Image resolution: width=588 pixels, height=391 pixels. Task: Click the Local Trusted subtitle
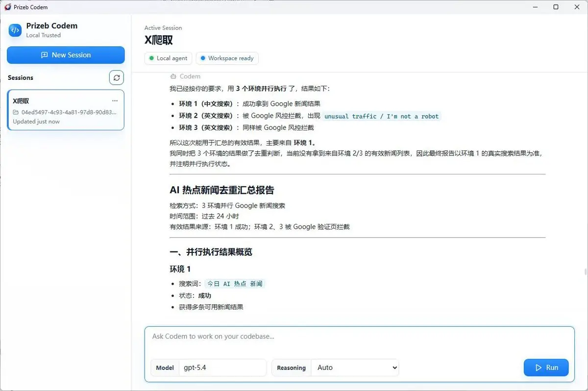(44, 35)
